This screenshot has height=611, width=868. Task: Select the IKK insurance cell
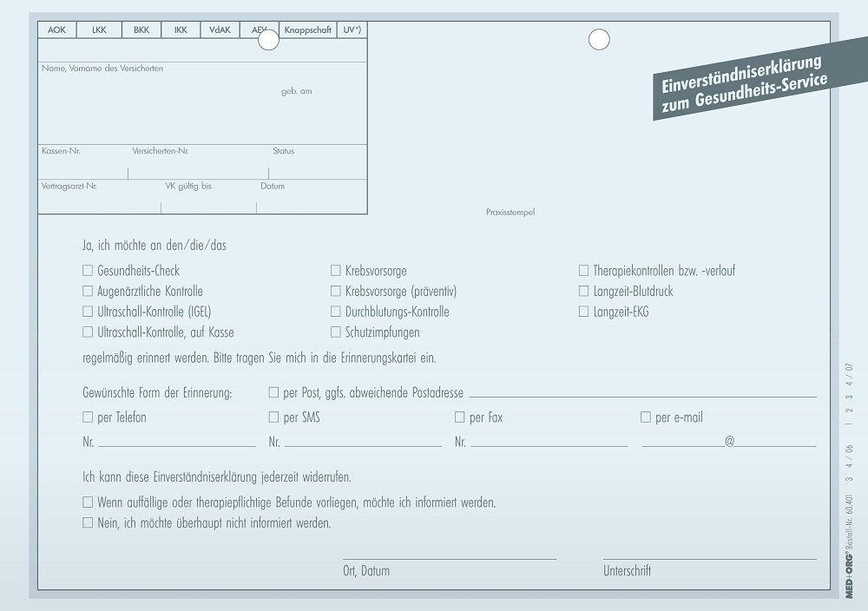pos(181,30)
